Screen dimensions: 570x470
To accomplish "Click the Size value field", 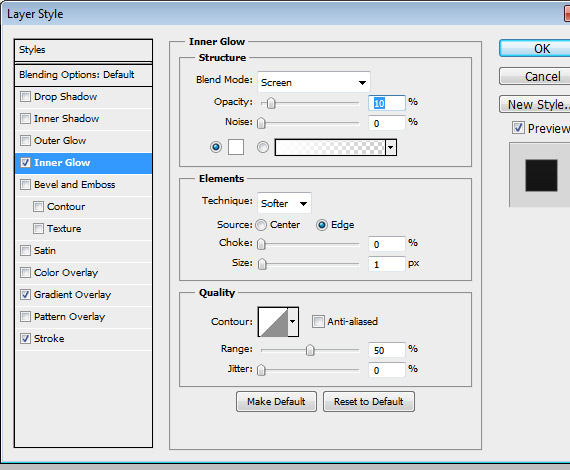I will click(x=387, y=264).
